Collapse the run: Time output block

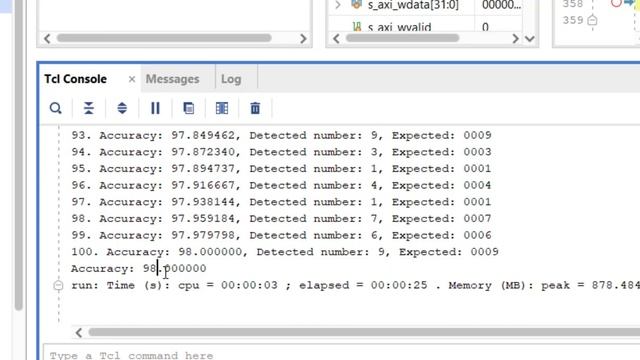point(58,285)
